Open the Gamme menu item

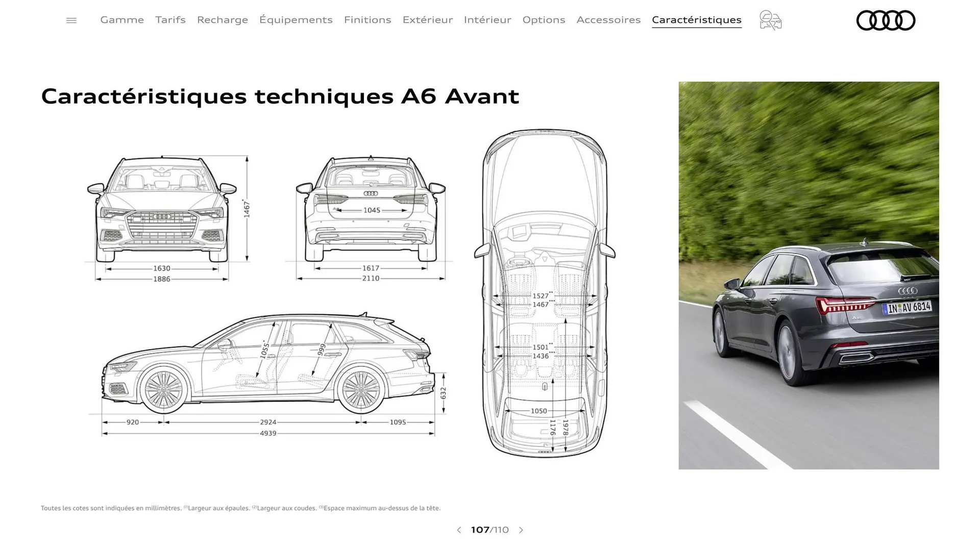(121, 20)
